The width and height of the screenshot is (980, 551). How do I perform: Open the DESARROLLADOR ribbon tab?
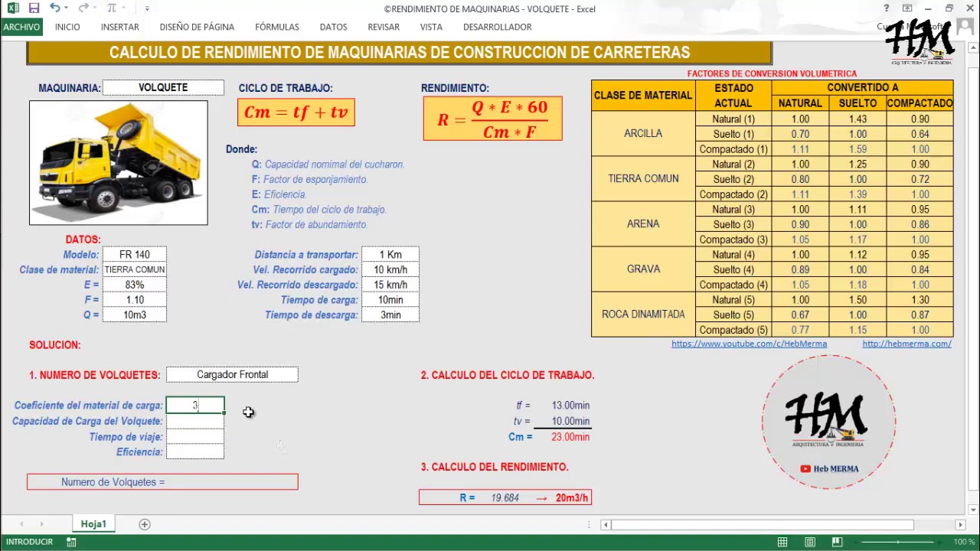[498, 27]
